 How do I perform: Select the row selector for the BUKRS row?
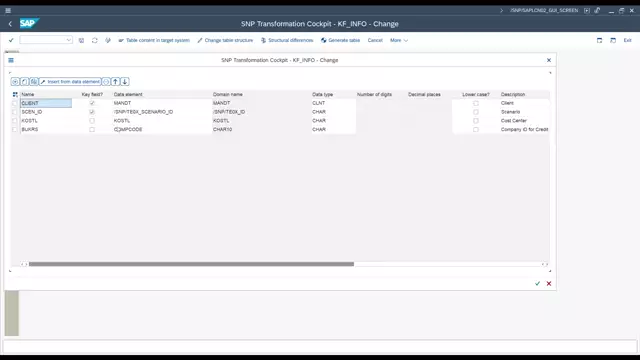[15, 129]
